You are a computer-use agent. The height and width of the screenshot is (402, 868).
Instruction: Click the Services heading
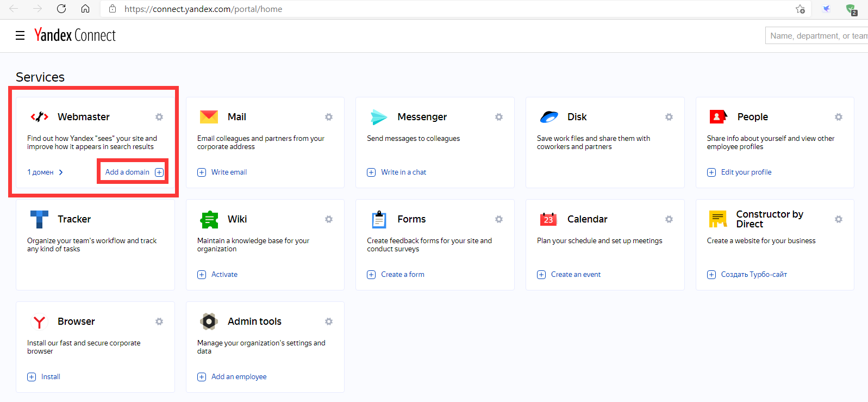(x=40, y=77)
